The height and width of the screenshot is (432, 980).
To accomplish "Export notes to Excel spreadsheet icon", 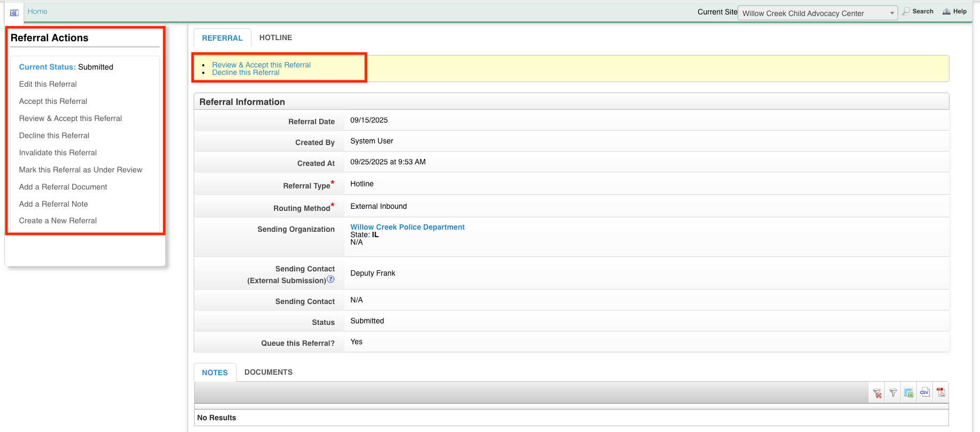I will click(x=908, y=393).
